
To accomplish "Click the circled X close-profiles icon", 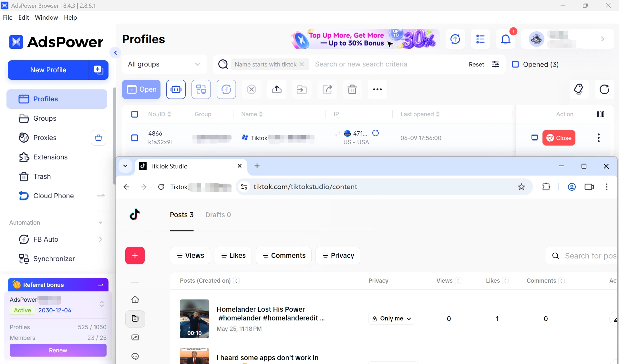I will click(x=252, y=89).
